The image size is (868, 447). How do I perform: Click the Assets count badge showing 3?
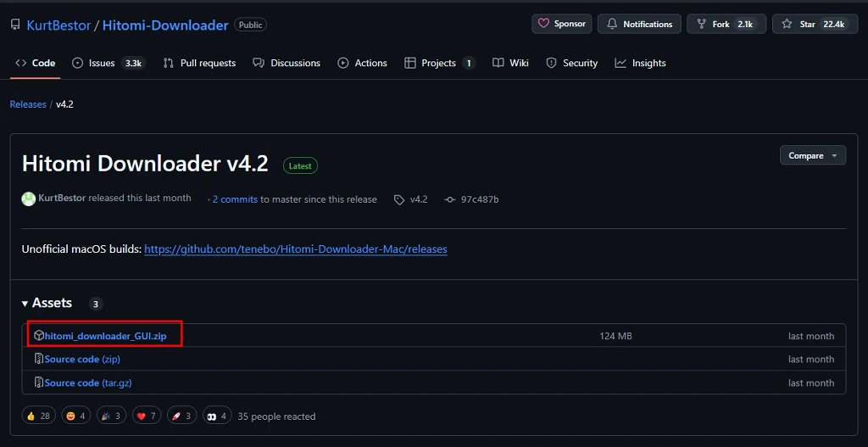pyautogui.click(x=96, y=304)
